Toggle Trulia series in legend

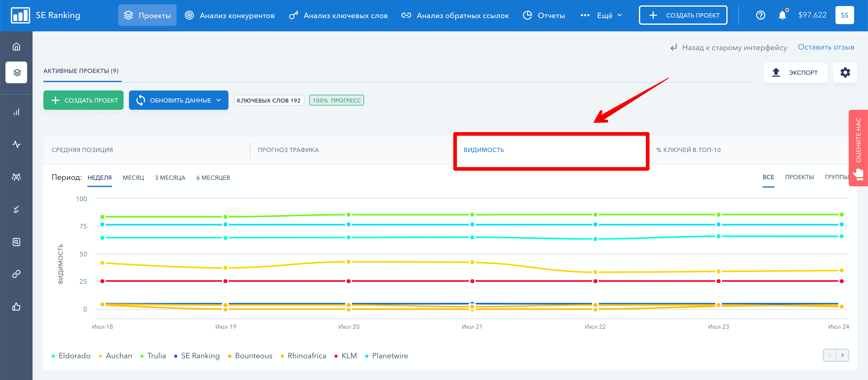[153, 356]
